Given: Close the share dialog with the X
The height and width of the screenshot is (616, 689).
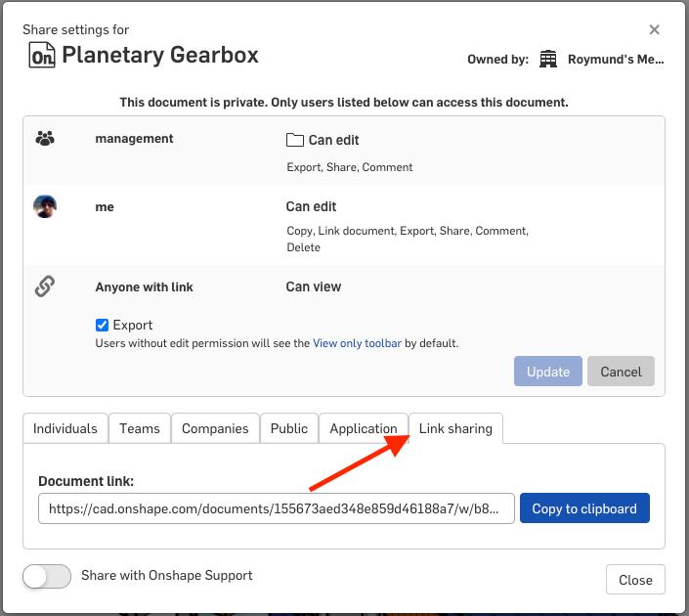Looking at the screenshot, I should pyautogui.click(x=655, y=30).
